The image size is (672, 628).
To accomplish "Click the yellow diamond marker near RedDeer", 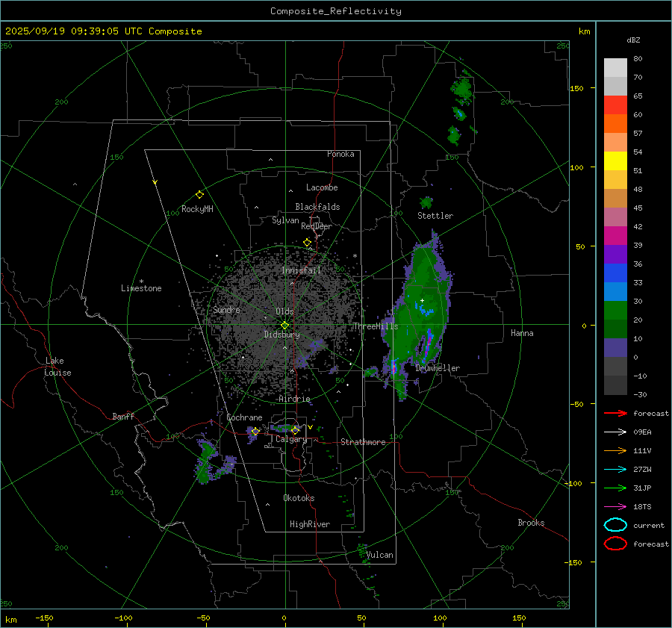I will click(307, 243).
